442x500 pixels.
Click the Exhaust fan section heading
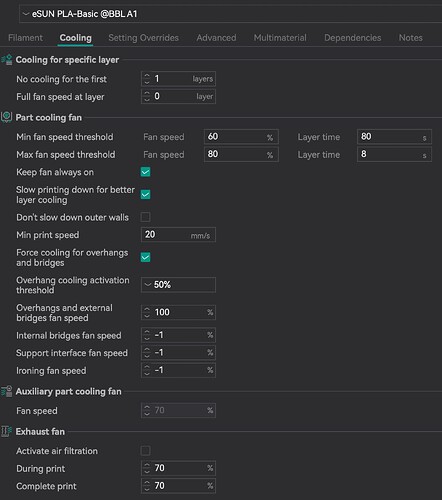pos(40,432)
